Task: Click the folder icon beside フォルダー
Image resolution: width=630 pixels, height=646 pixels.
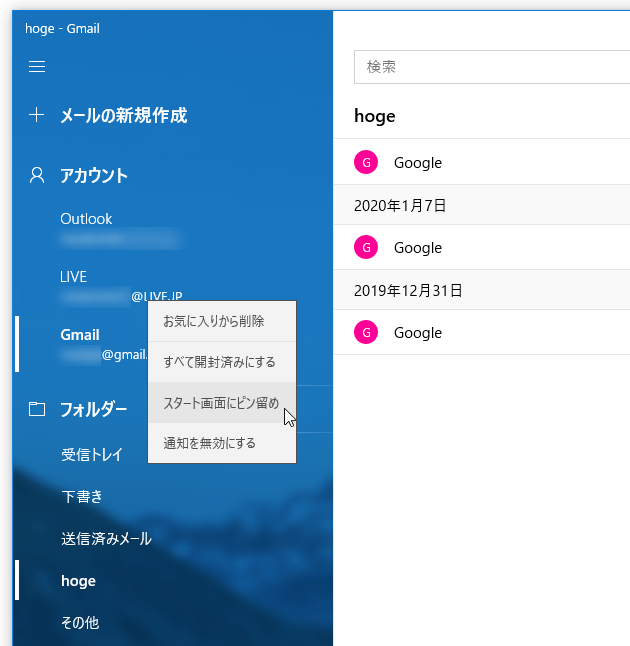Action: (x=37, y=409)
